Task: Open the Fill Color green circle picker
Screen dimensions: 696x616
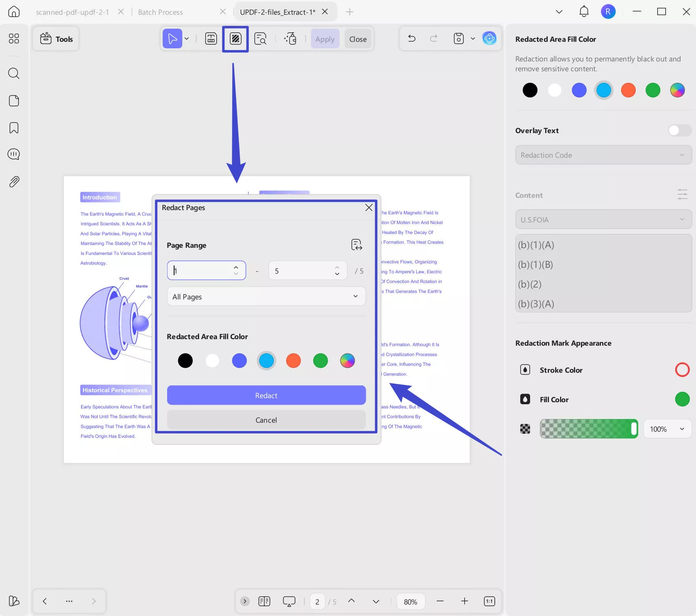Action: (x=682, y=399)
